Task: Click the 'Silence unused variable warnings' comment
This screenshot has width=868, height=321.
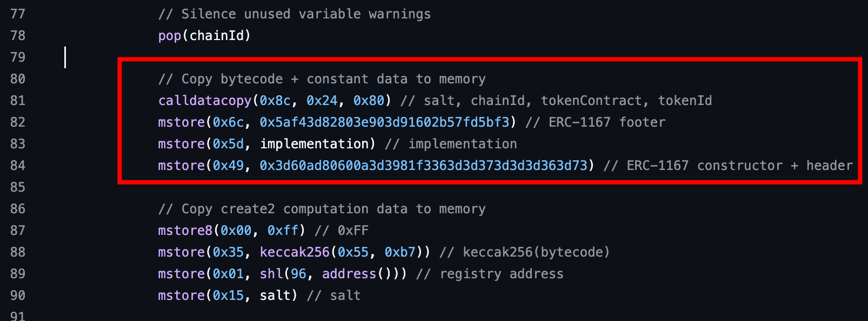Action: coord(295,14)
